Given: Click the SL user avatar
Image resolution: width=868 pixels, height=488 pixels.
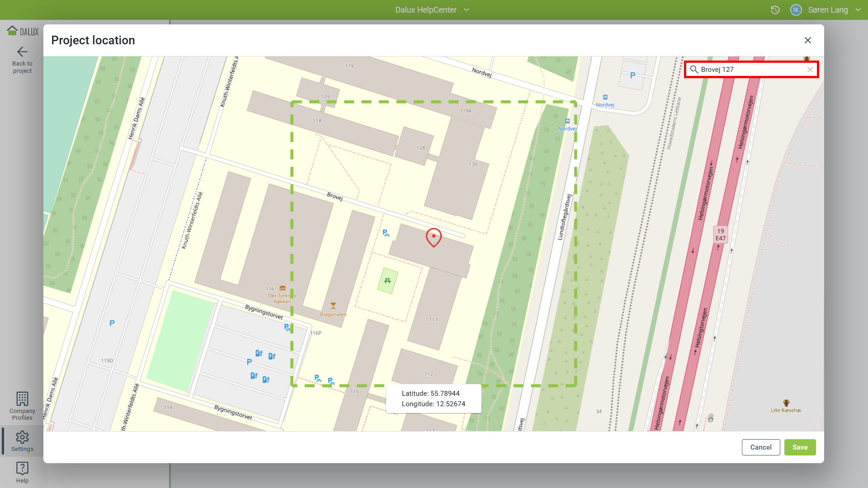Looking at the screenshot, I should coord(796,10).
